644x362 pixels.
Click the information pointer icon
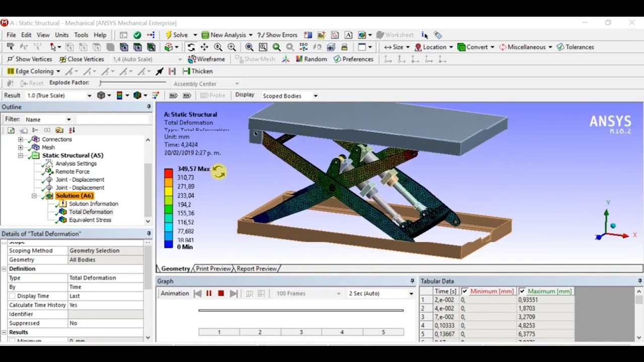[x=425, y=35]
